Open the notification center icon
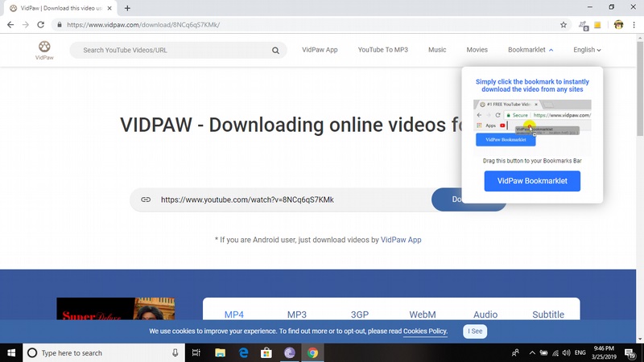Image resolution: width=644 pixels, height=362 pixels. pos(630,353)
